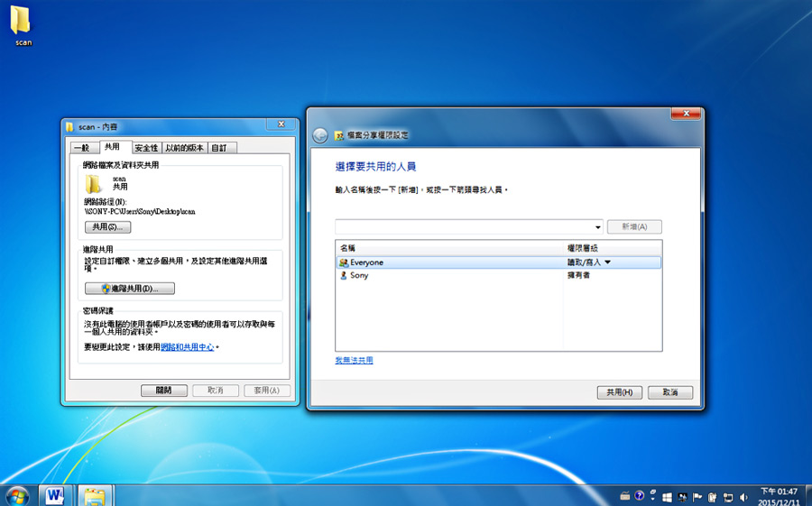Click the sharing icon in File Sharing title
Screen dimensions: 812x506
[x=338, y=135]
